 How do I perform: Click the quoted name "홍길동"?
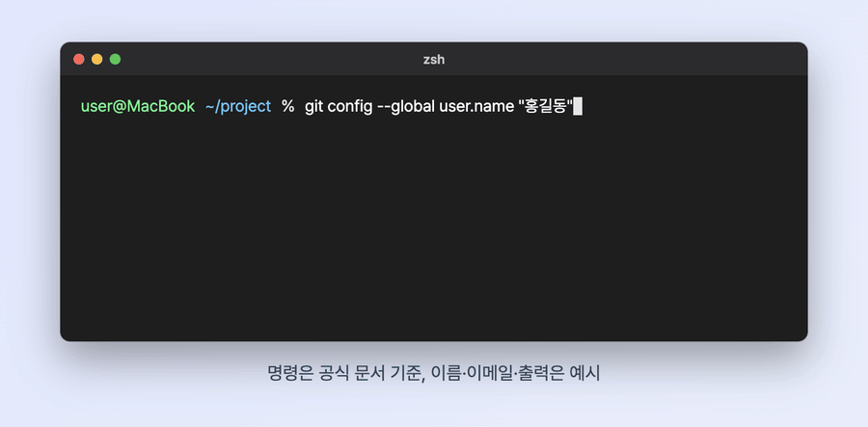pyautogui.click(x=545, y=106)
